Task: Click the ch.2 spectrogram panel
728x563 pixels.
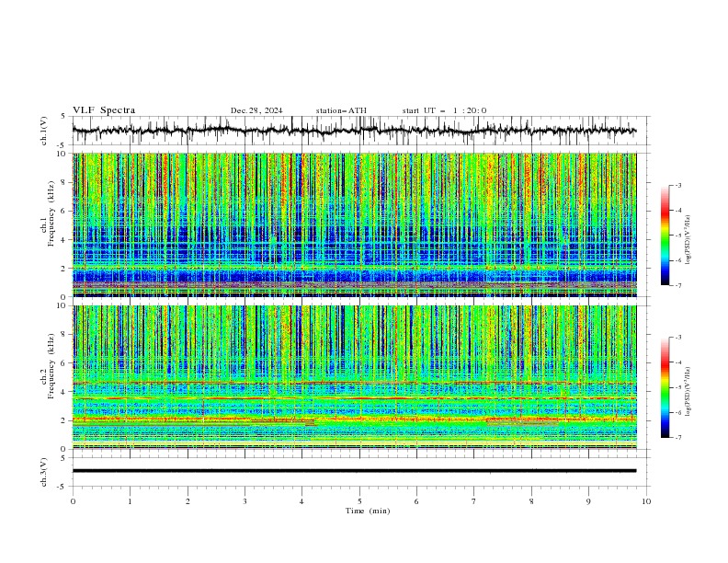Action: [354, 377]
